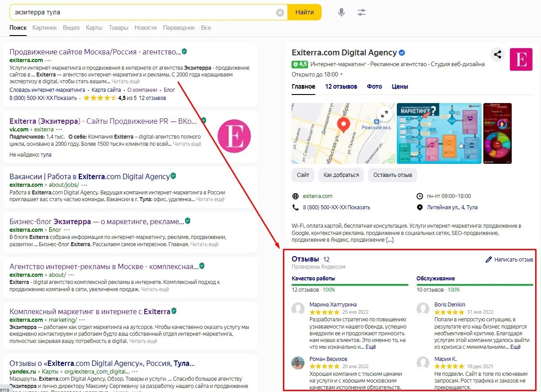
Task: Click the star rating in first result
Action: [x=100, y=98]
